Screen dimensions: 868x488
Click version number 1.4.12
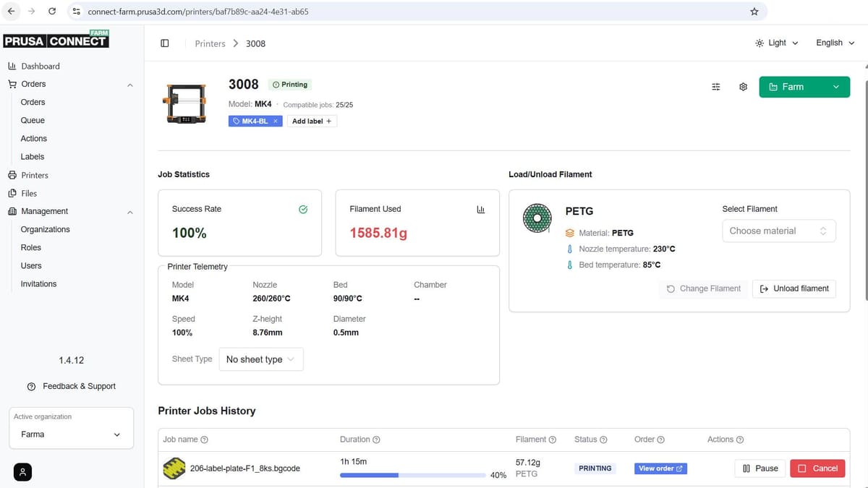[x=71, y=360]
